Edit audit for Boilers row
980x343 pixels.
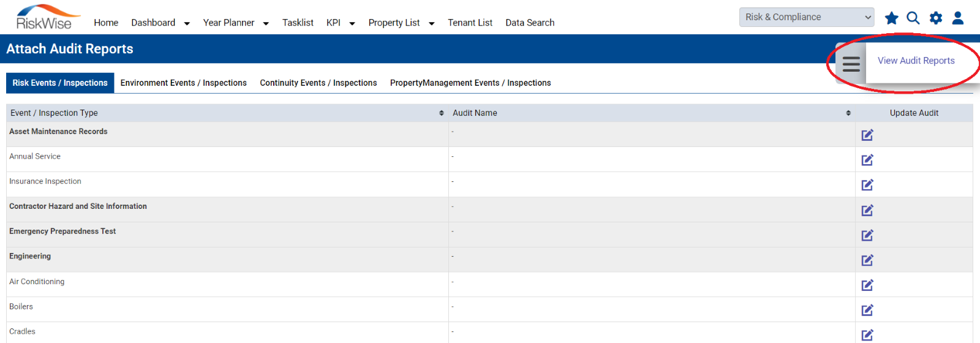(x=867, y=310)
